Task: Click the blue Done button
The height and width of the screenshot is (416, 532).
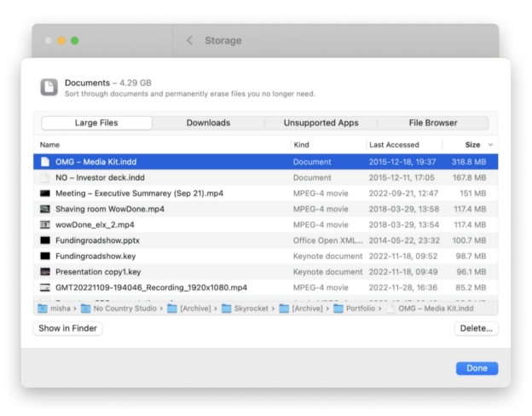Action: tap(477, 368)
